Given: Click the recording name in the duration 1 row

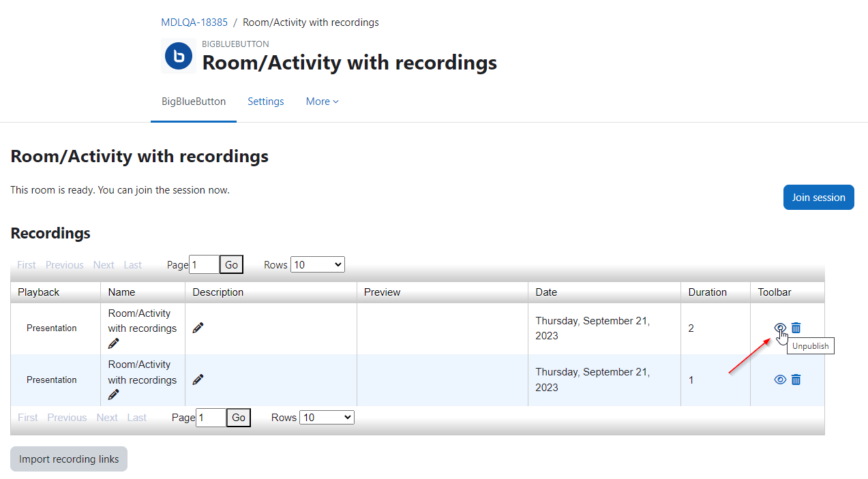Looking at the screenshot, I should click(143, 373).
